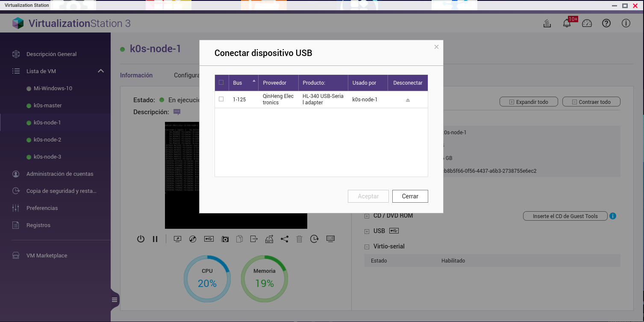Click the k0s-node-1 cell under Usado por
The image size is (644, 322).
point(365,100)
